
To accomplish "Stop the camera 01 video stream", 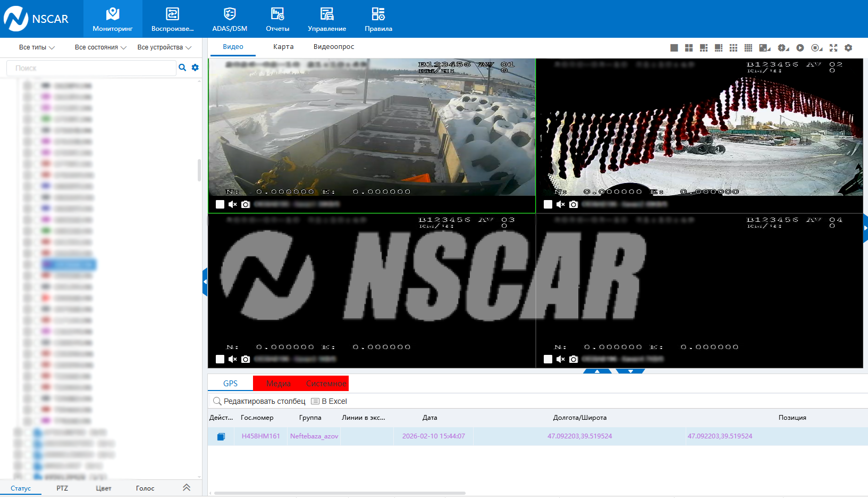I will [220, 204].
